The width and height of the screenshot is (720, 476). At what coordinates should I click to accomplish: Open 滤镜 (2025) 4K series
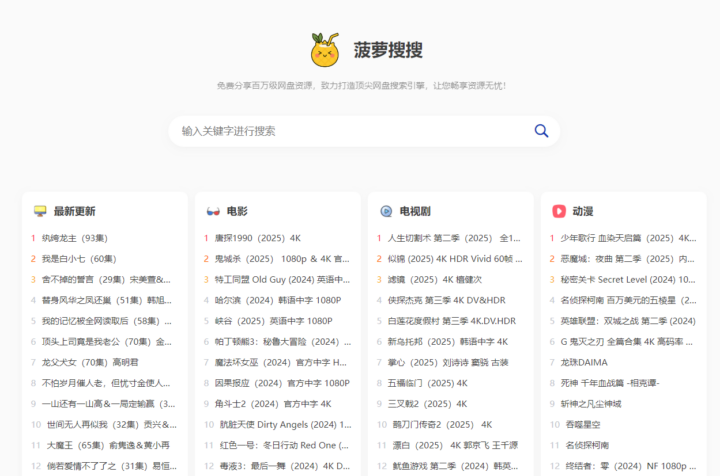coord(435,280)
